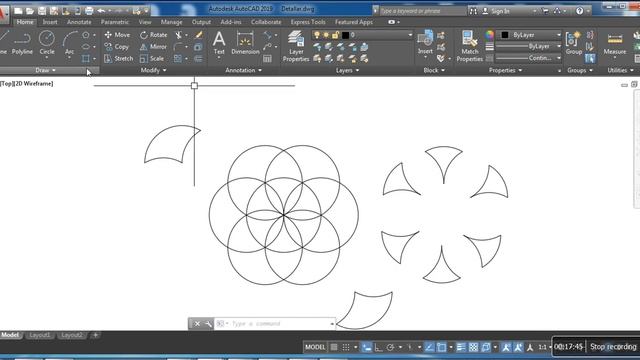Open the Layout1 tab
The width and height of the screenshot is (640, 360).
[40, 335]
